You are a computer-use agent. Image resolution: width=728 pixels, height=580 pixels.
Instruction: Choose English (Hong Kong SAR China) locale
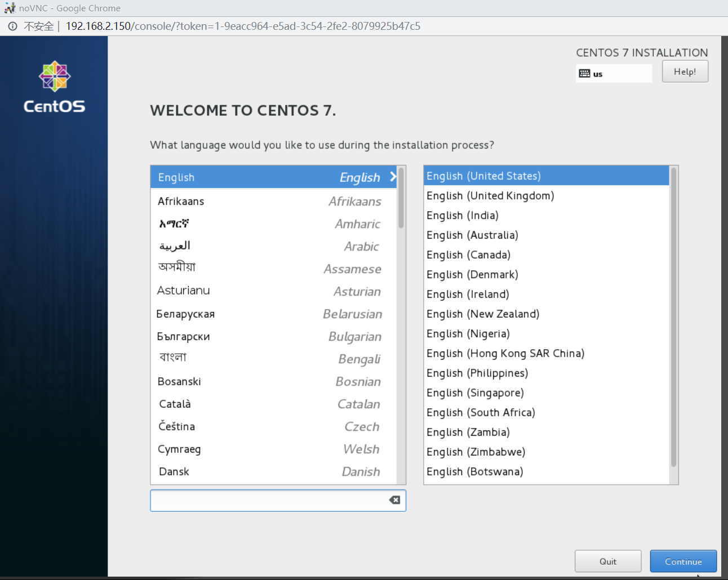tap(547, 353)
